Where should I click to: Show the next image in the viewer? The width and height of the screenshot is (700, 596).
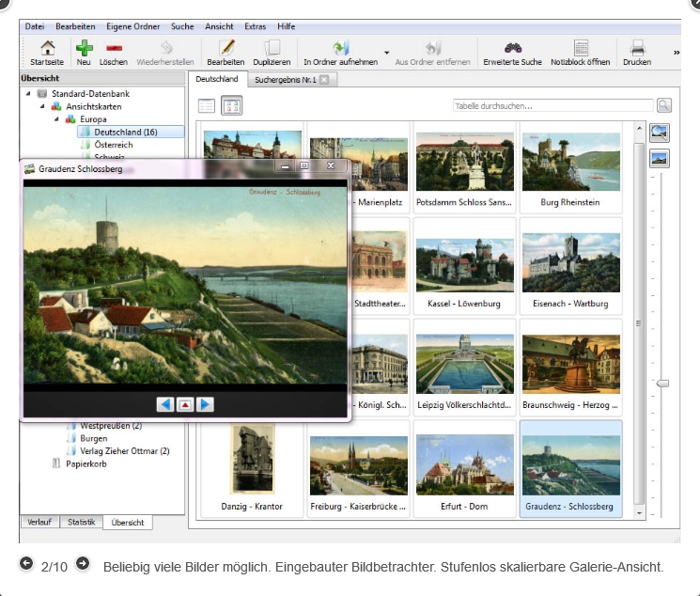205,404
